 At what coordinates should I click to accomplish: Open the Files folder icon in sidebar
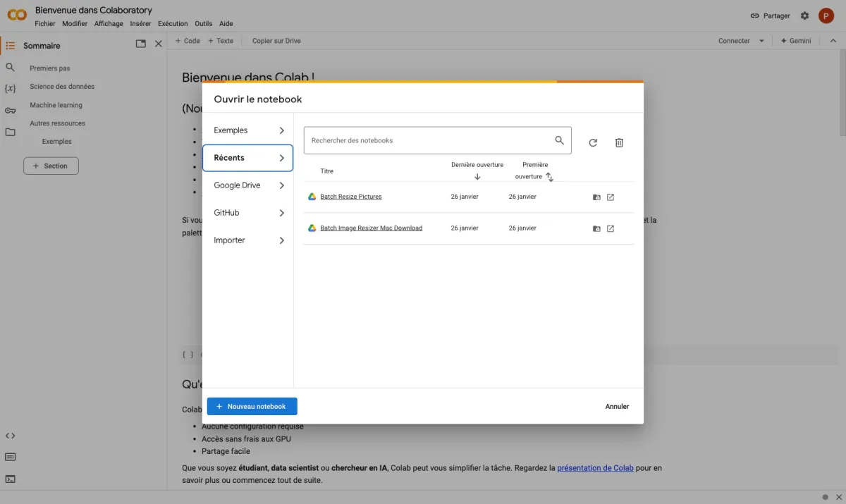[10, 132]
